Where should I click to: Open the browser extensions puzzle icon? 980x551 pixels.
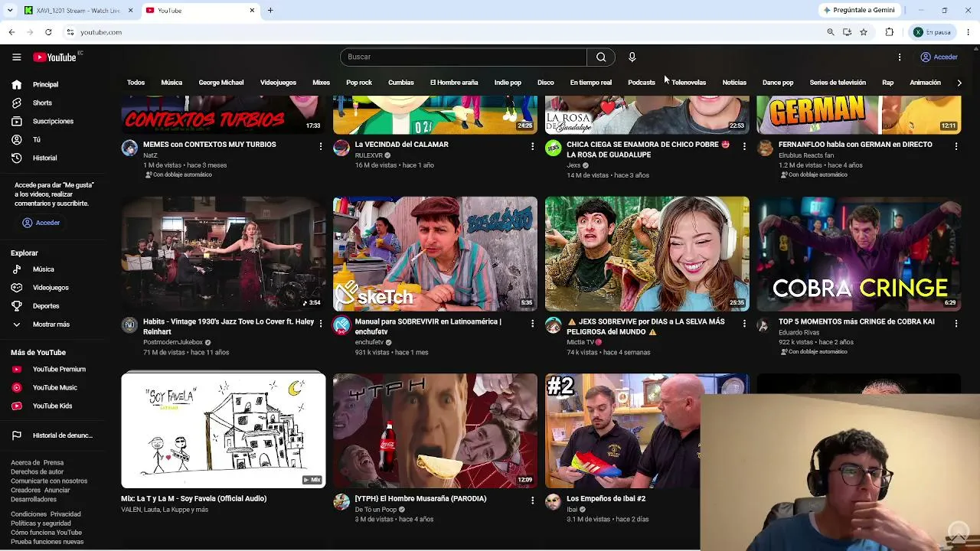click(x=889, y=32)
